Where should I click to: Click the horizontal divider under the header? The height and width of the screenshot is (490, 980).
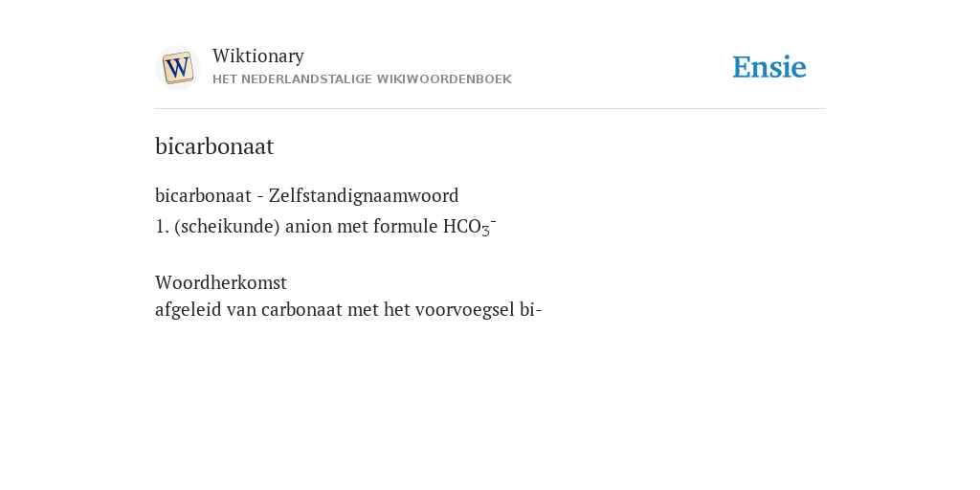(x=490, y=109)
